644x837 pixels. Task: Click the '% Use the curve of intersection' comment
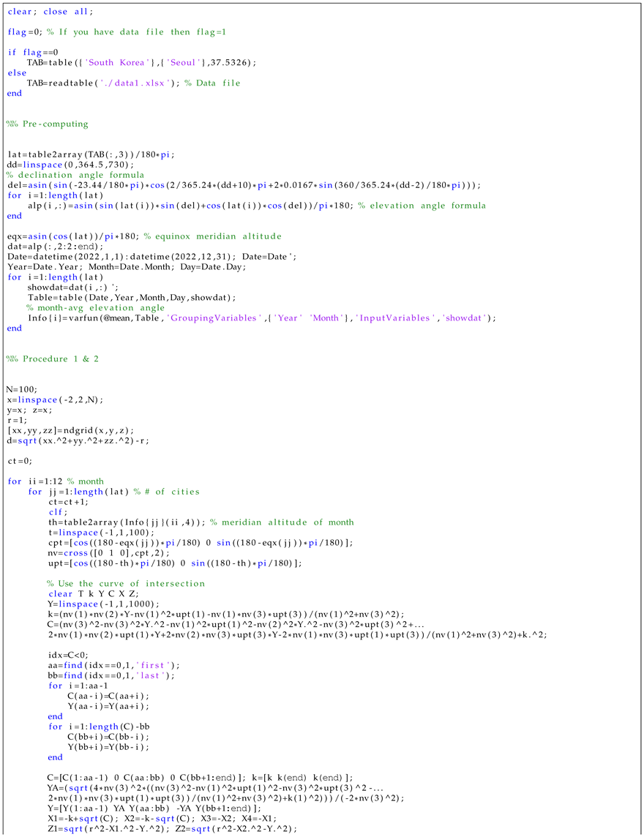127,583
